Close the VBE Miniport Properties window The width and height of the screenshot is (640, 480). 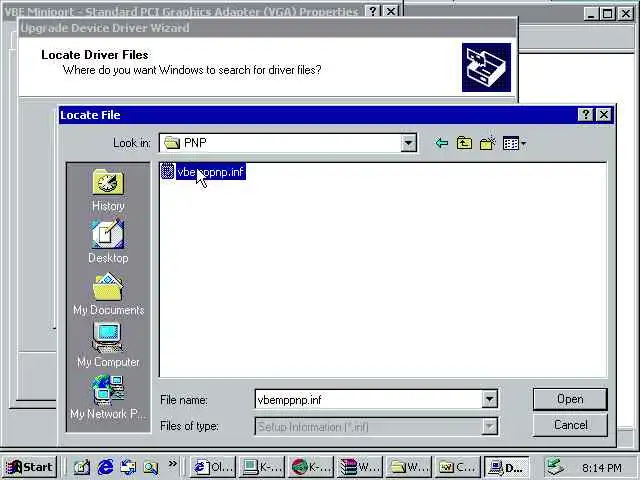tap(391, 11)
